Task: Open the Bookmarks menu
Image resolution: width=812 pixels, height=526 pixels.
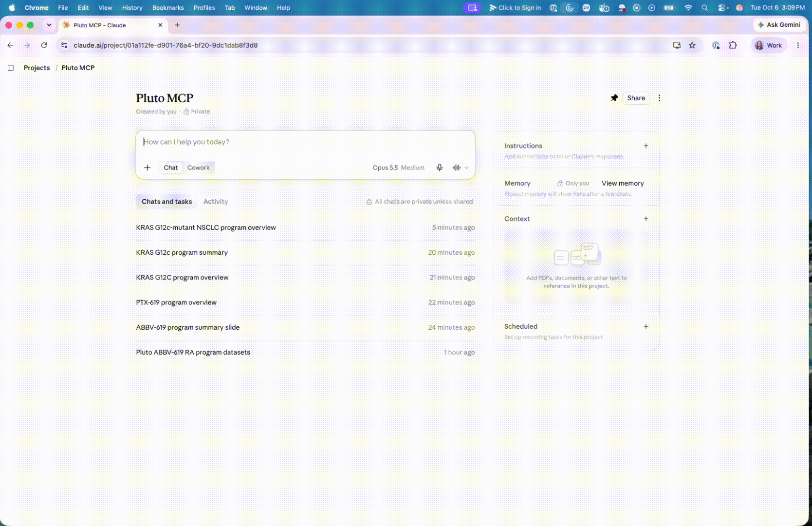Action: [168, 8]
